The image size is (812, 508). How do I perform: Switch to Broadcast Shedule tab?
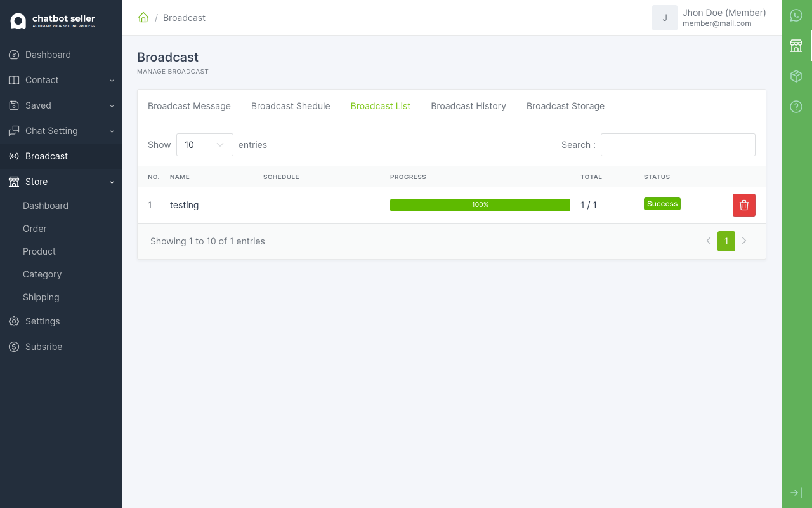291,106
